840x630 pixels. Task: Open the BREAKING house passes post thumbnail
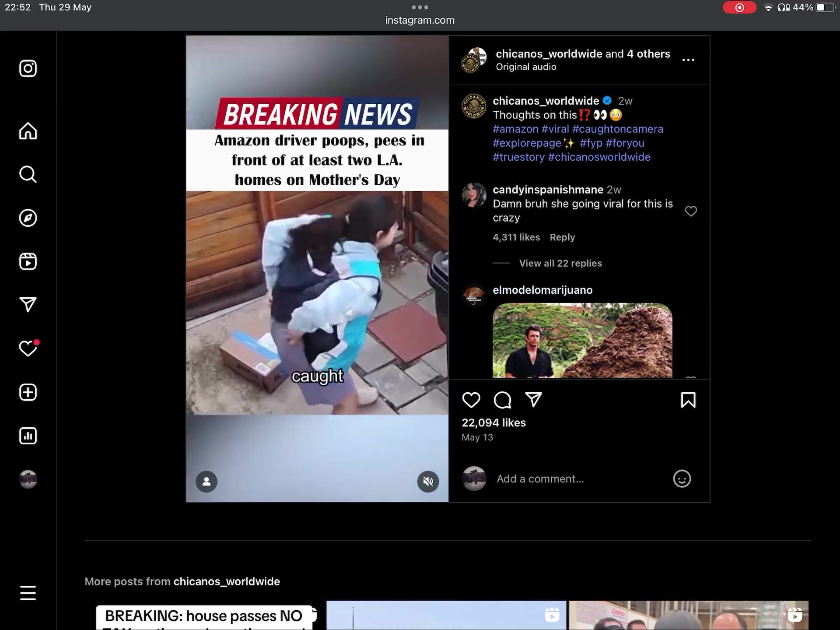click(x=204, y=616)
